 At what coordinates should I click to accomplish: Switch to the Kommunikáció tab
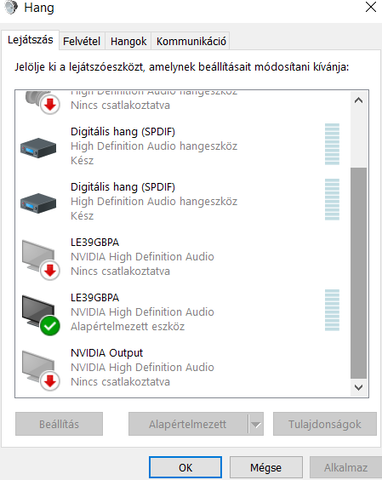pos(191,41)
